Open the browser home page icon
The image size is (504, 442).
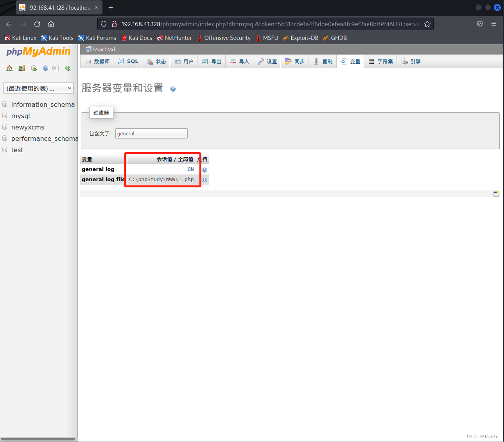click(51, 24)
